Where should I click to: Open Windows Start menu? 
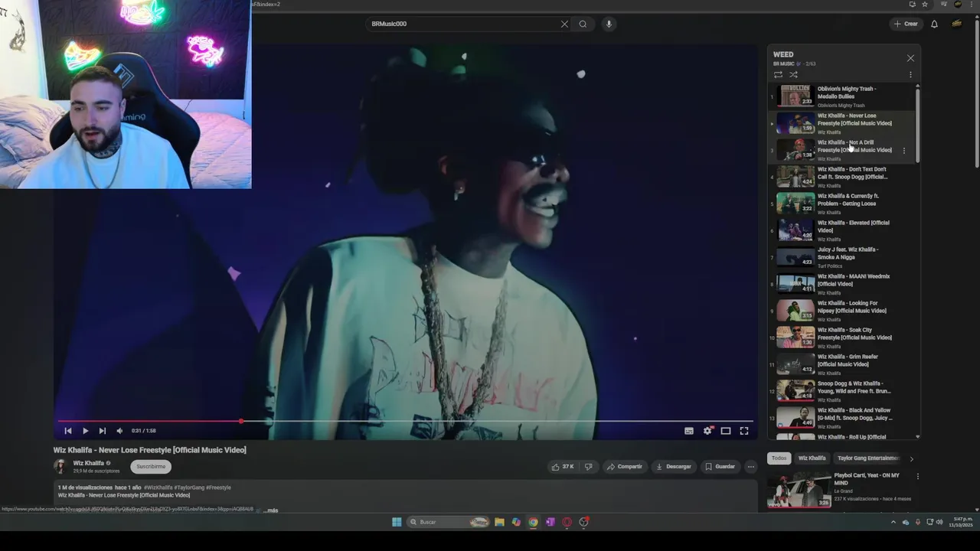point(397,522)
